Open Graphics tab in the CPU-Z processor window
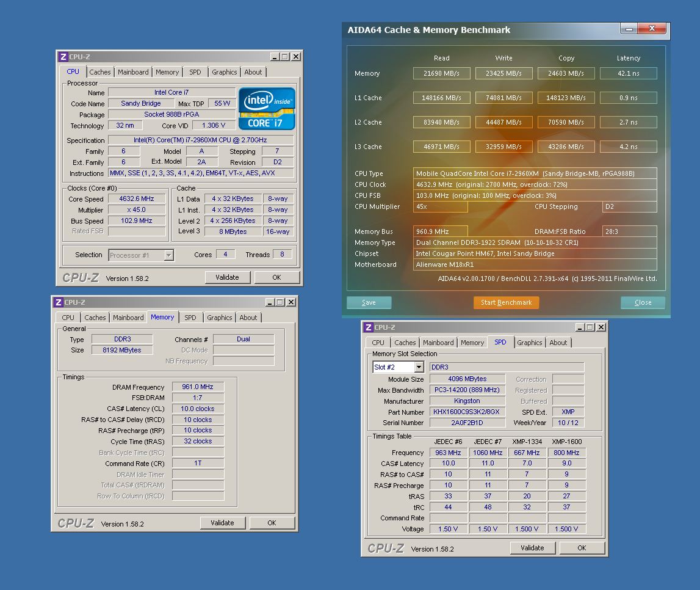The height and width of the screenshot is (590, 700). tap(224, 72)
